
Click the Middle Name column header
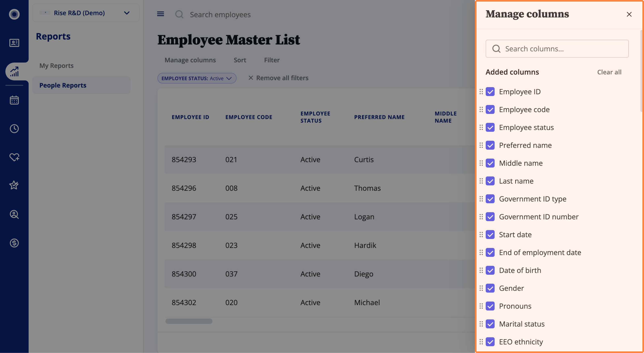tap(446, 117)
